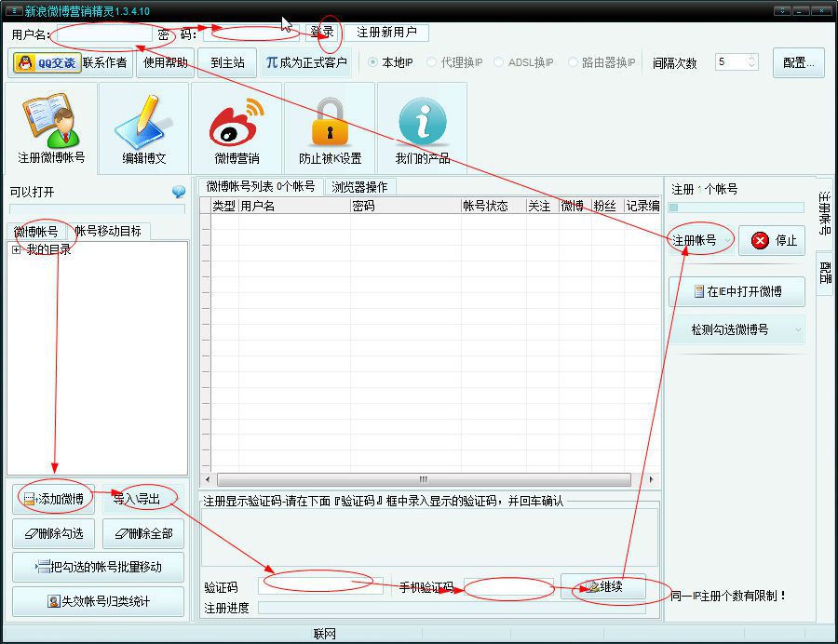Viewport: 838px width, 644px height.
Task: Click 在IE中打开微博 to open Weibo in IE
Action: (738, 291)
